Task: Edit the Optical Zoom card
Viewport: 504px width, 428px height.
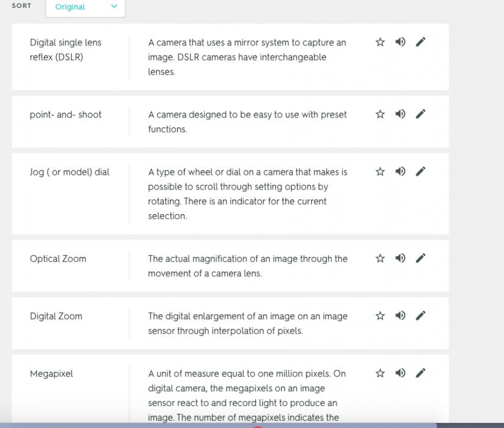Action: pos(420,259)
